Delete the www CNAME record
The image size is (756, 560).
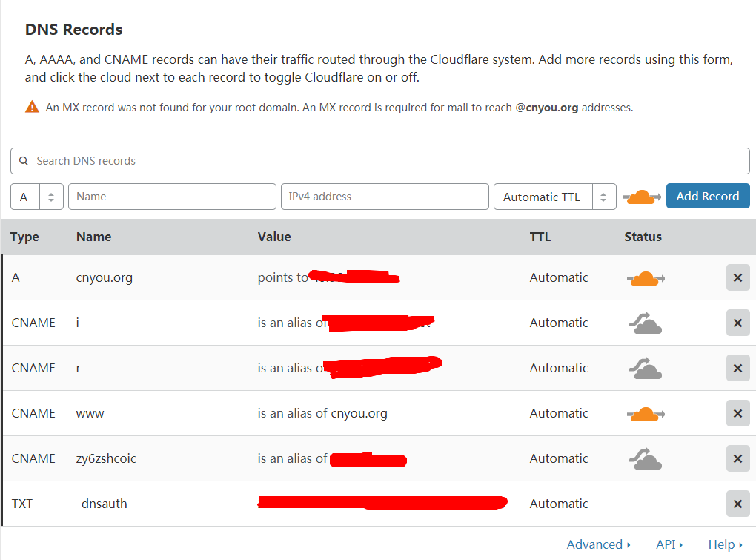737,413
